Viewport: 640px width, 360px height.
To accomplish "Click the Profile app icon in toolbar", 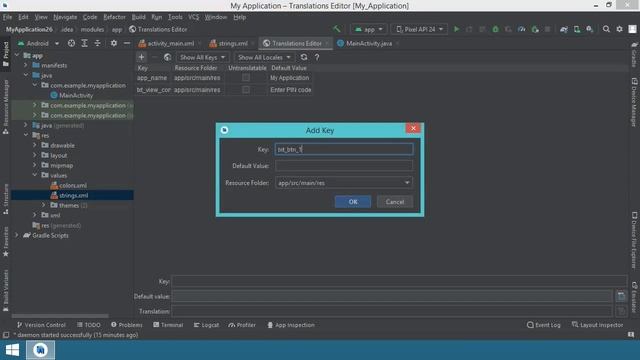I will pos(521,29).
